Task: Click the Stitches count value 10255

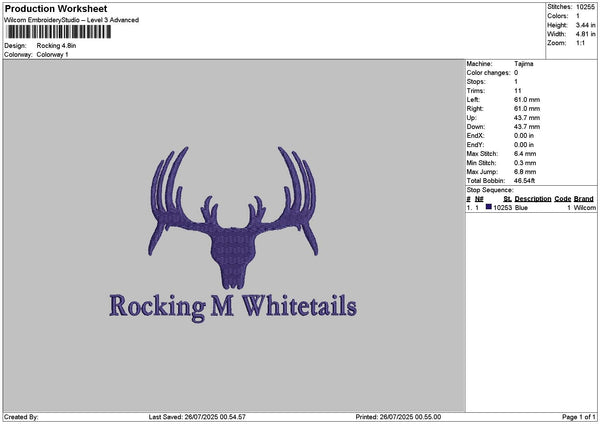Action: [x=586, y=7]
